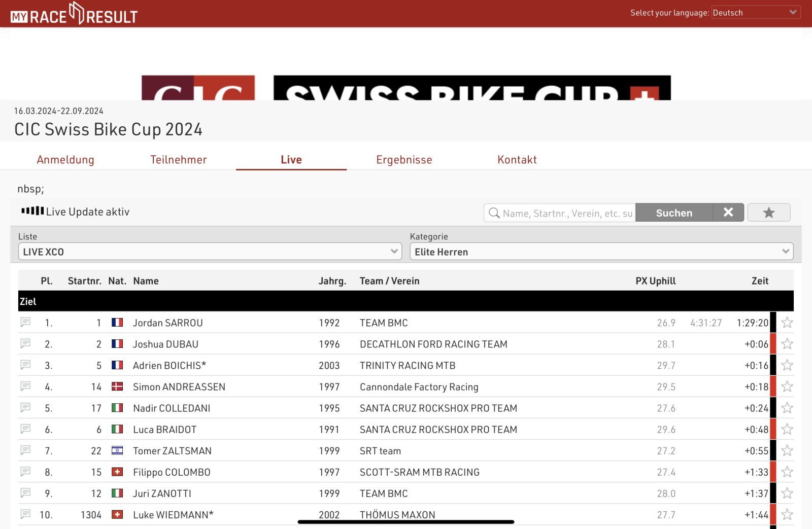The width and height of the screenshot is (812, 529).
Task: Click comment icon beside Simon ANDREASSEN
Action: pyautogui.click(x=25, y=386)
